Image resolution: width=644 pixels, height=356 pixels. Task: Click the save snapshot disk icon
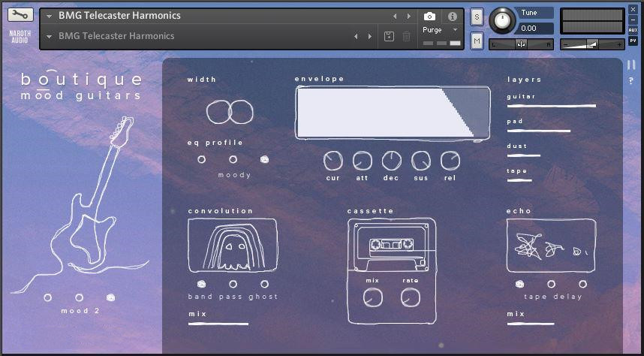[x=389, y=36]
